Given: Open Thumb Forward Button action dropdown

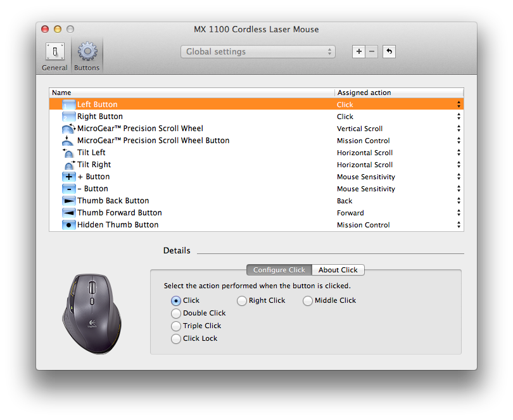Looking at the screenshot, I should coord(459,213).
